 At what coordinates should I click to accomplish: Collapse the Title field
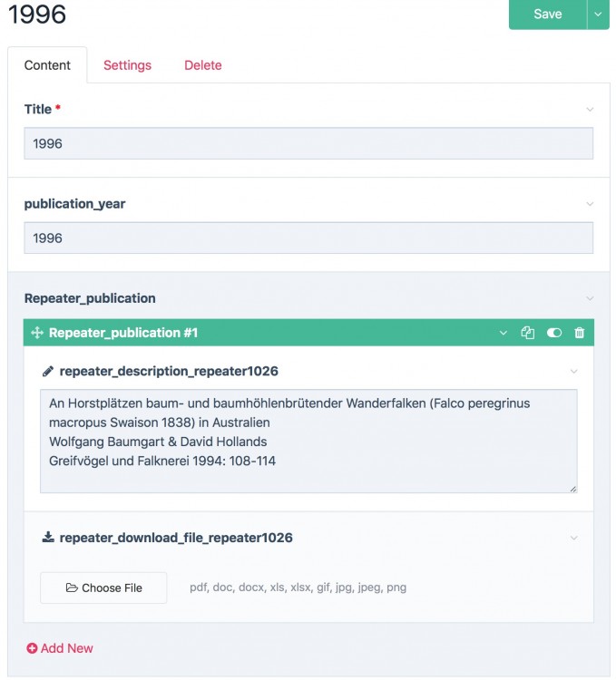(x=590, y=110)
